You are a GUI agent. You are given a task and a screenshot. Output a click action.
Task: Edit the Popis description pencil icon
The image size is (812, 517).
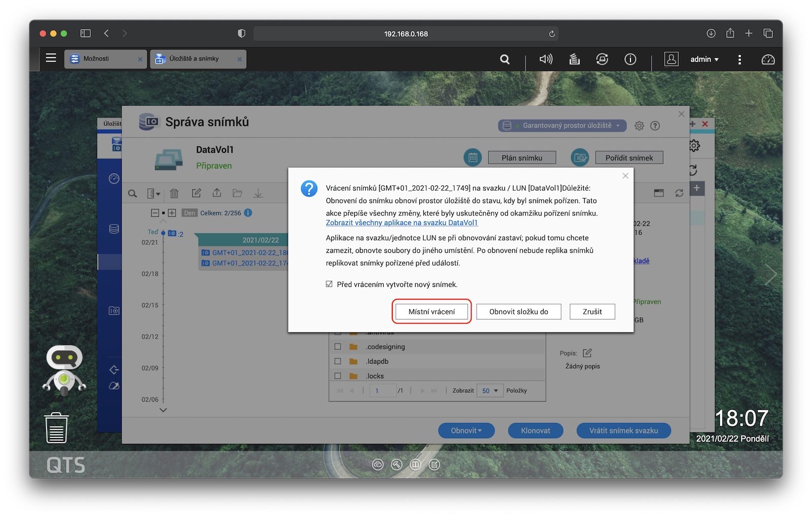tap(587, 352)
